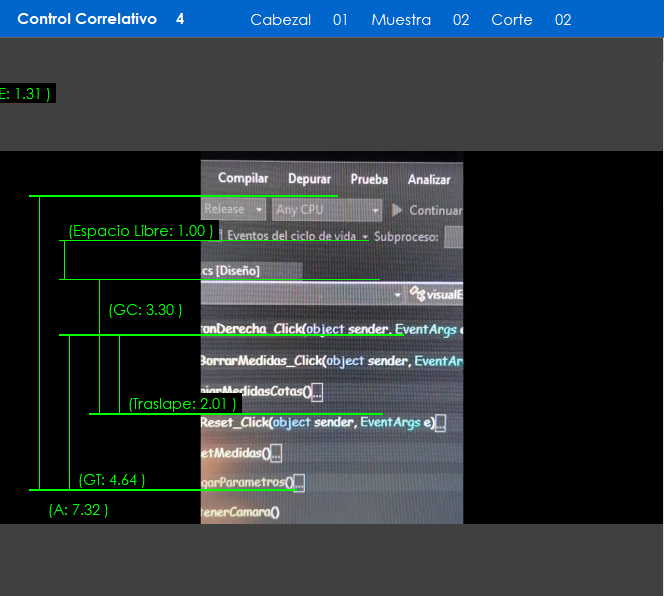The height and width of the screenshot is (596, 664).
Task: Click the A 7.32 measurement label
Action: point(78,510)
